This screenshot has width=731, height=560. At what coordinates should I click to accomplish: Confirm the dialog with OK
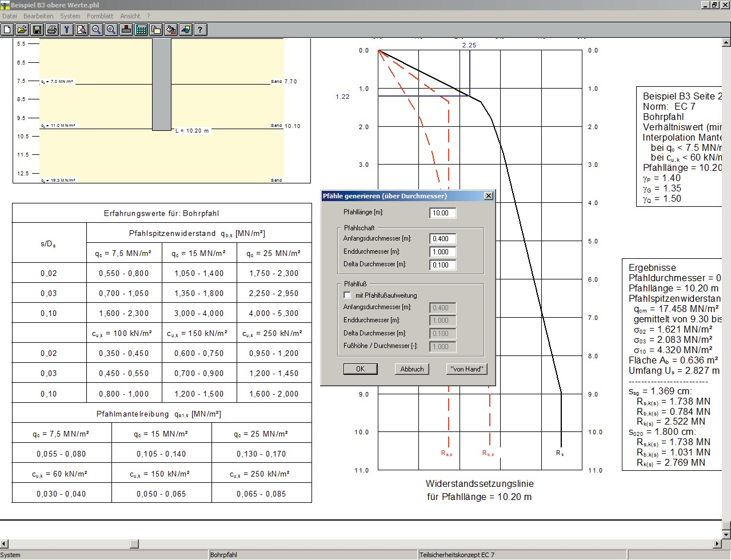tap(360, 369)
